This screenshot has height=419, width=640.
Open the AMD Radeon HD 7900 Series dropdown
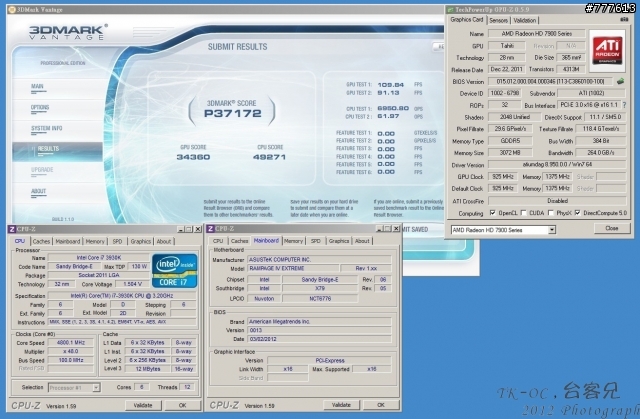[552, 230]
